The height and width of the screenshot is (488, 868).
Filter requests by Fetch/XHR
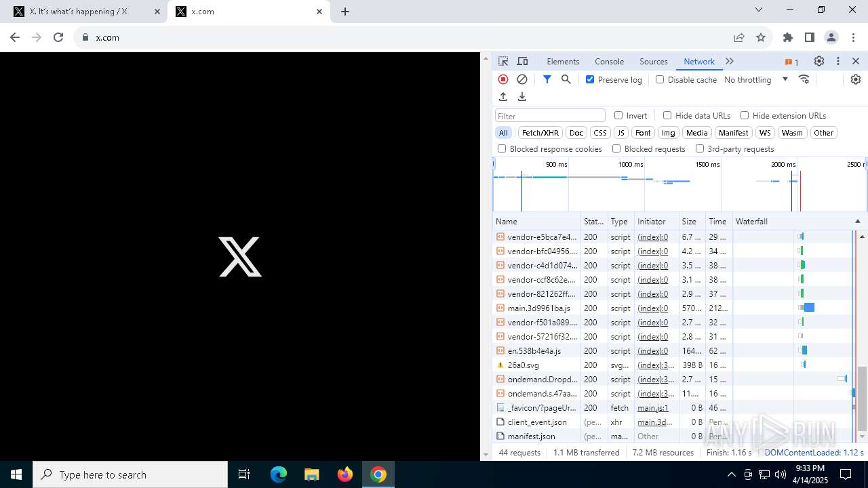click(540, 133)
